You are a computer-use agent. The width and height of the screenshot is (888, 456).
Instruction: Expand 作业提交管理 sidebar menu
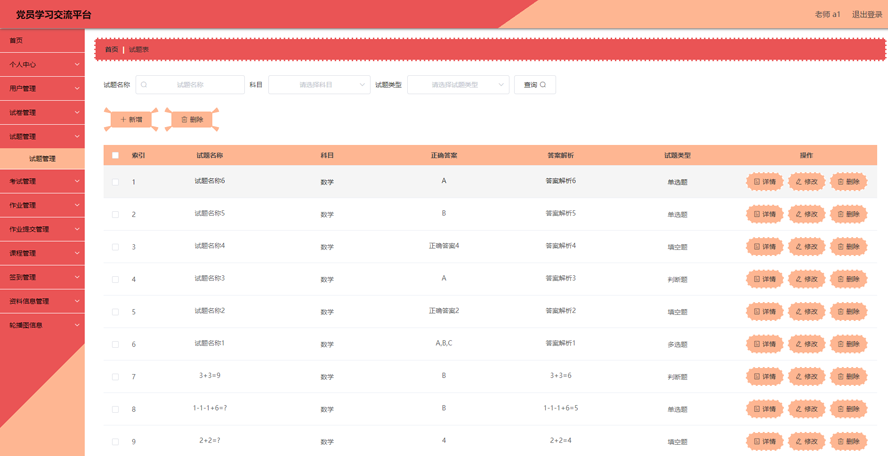tap(42, 229)
